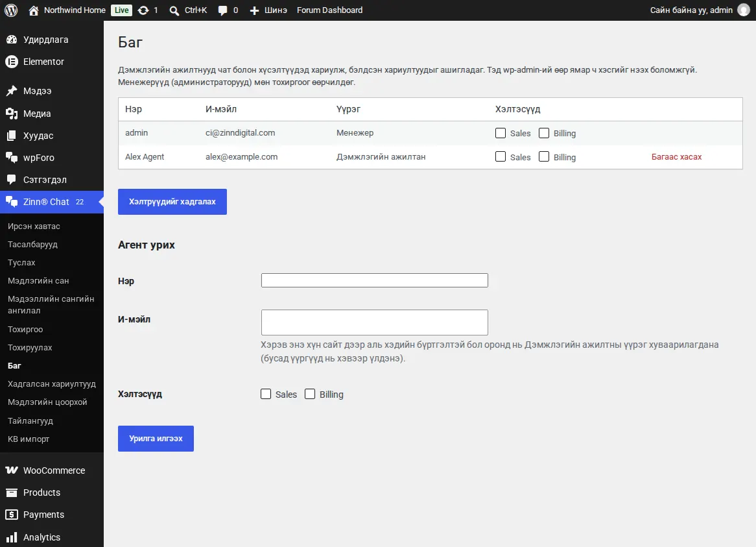Open Хадгалсан хариултууд in the sidebar
The height and width of the screenshot is (547, 756).
pyautogui.click(x=52, y=384)
